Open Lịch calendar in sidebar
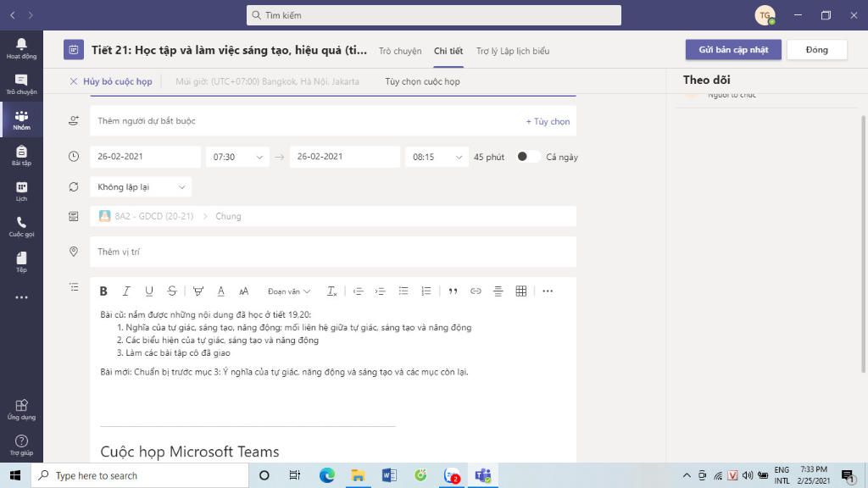The width and height of the screenshot is (868, 488). [21, 191]
